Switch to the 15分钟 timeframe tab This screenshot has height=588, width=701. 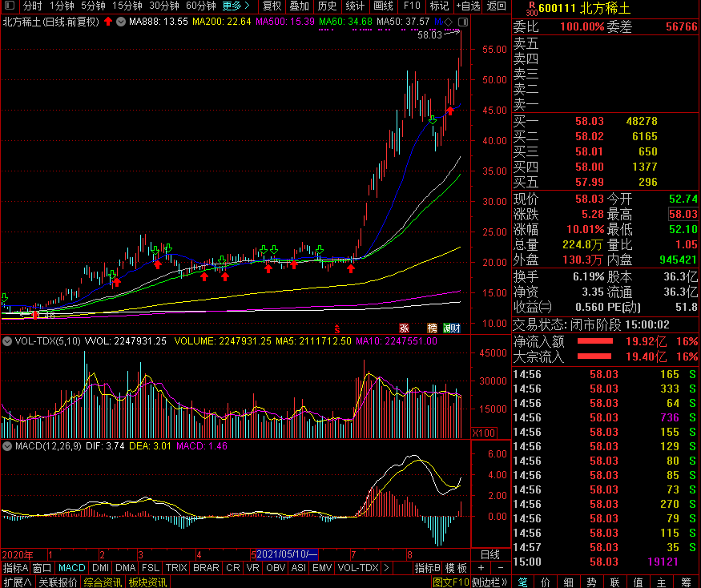click(x=127, y=6)
